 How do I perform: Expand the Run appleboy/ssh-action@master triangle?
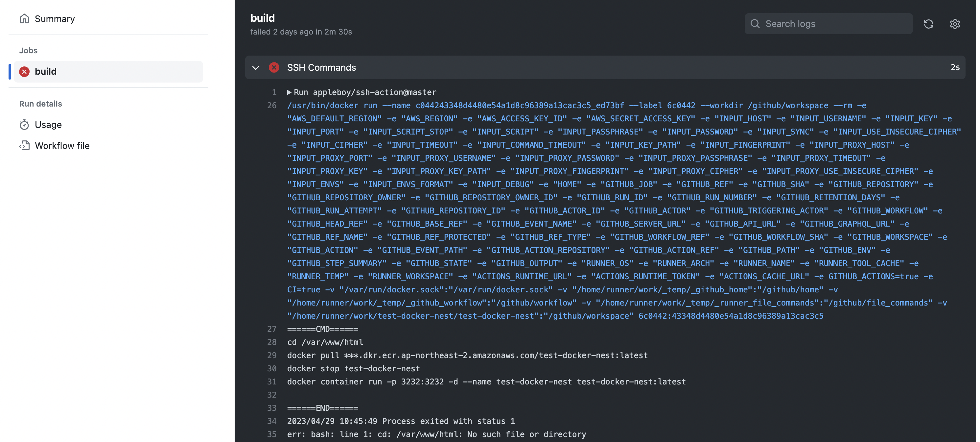coord(289,92)
